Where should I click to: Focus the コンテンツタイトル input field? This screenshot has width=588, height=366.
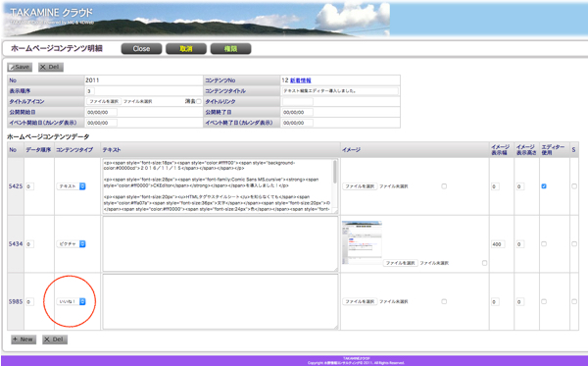coord(340,91)
